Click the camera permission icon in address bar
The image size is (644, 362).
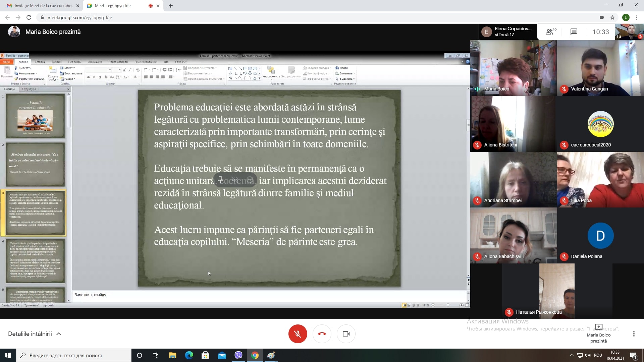(601, 17)
